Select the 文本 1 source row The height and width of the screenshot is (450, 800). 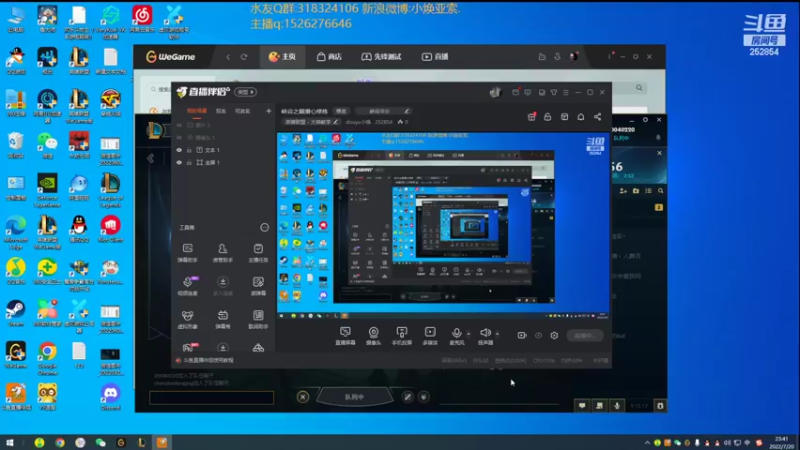(223, 150)
